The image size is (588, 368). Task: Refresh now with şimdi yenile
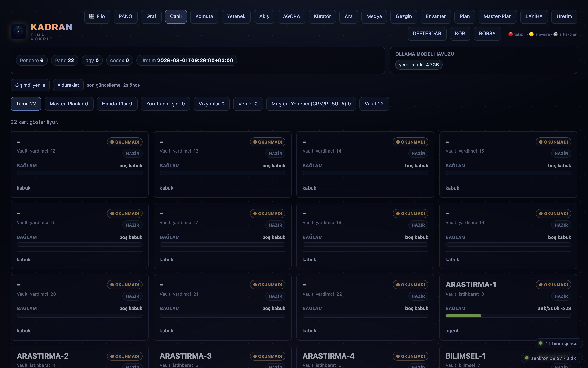pyautogui.click(x=30, y=85)
